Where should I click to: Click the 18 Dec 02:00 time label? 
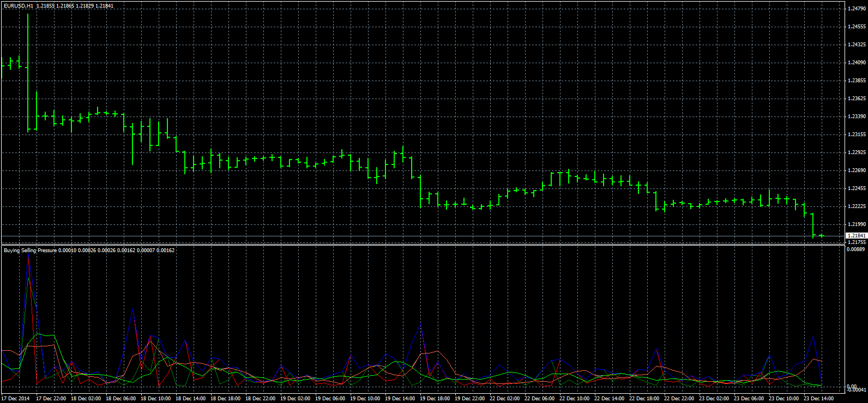click(x=86, y=399)
